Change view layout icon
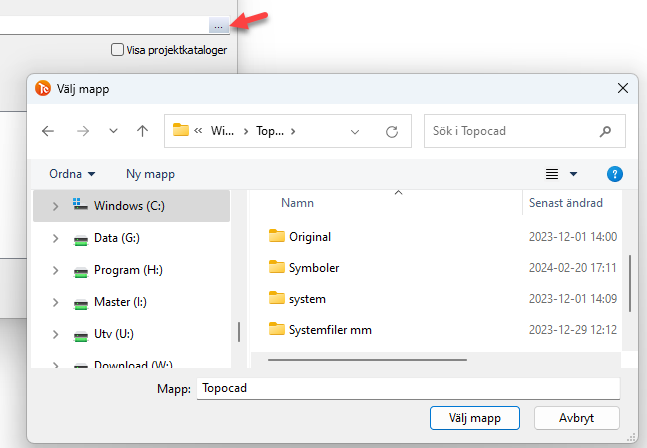The image size is (647, 448). click(x=552, y=174)
